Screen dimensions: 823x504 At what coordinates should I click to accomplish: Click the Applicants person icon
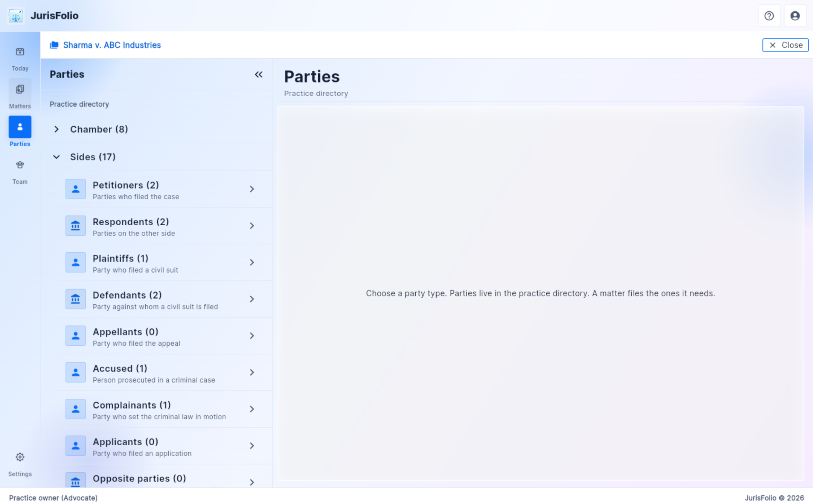(75, 446)
